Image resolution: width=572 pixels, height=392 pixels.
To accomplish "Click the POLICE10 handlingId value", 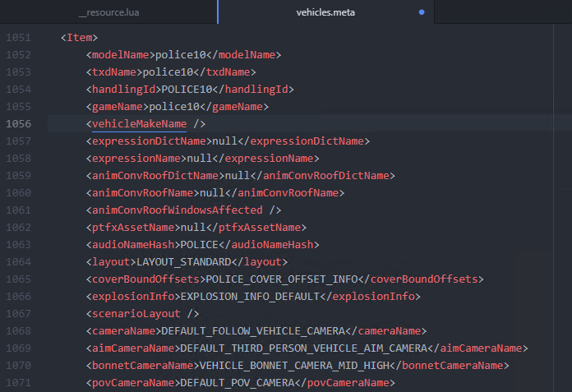I will 187,90.
